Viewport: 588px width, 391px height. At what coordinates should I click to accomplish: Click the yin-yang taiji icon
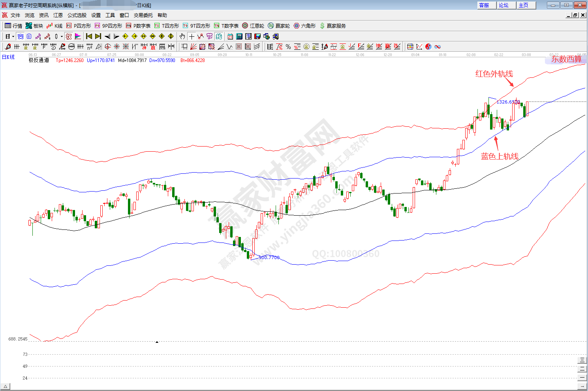coord(428,47)
